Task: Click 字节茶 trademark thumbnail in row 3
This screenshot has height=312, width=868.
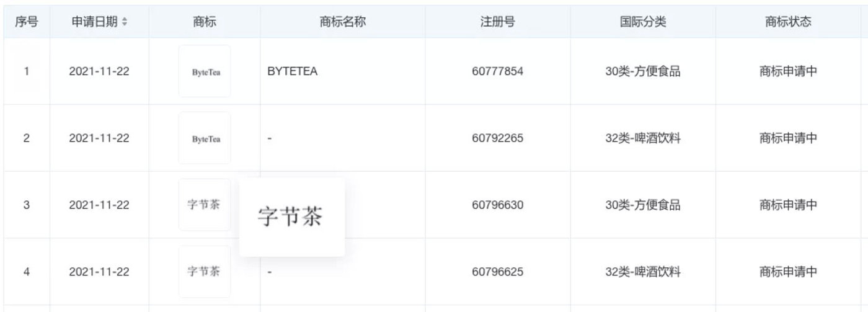Action: pos(205,205)
